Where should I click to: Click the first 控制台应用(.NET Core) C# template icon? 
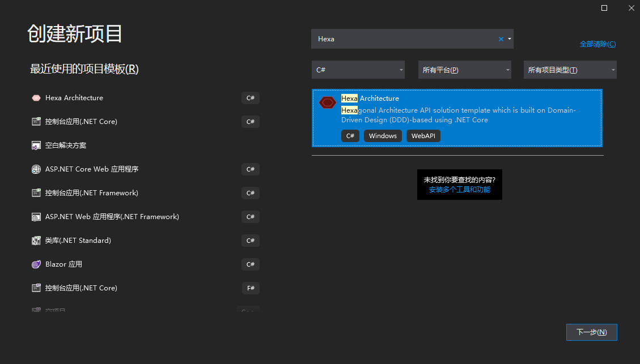(36, 122)
